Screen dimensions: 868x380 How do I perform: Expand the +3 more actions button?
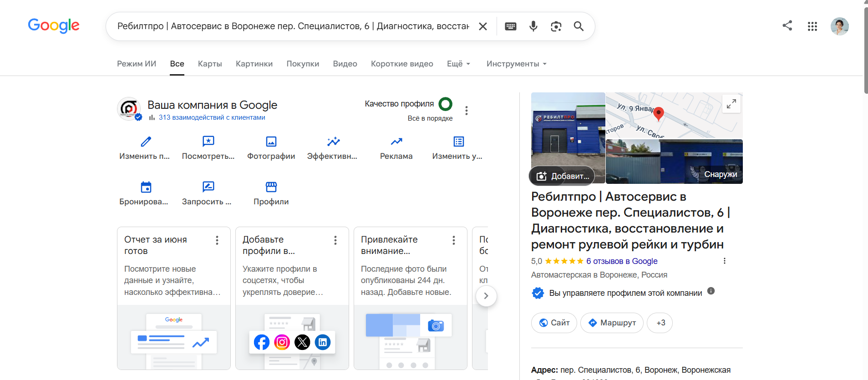660,323
